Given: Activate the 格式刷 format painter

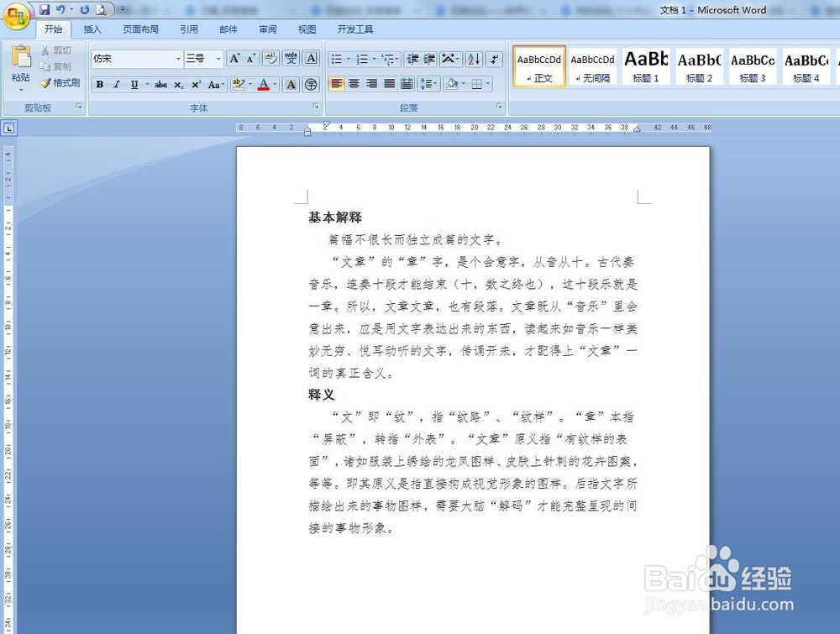Looking at the screenshot, I should 60,82.
